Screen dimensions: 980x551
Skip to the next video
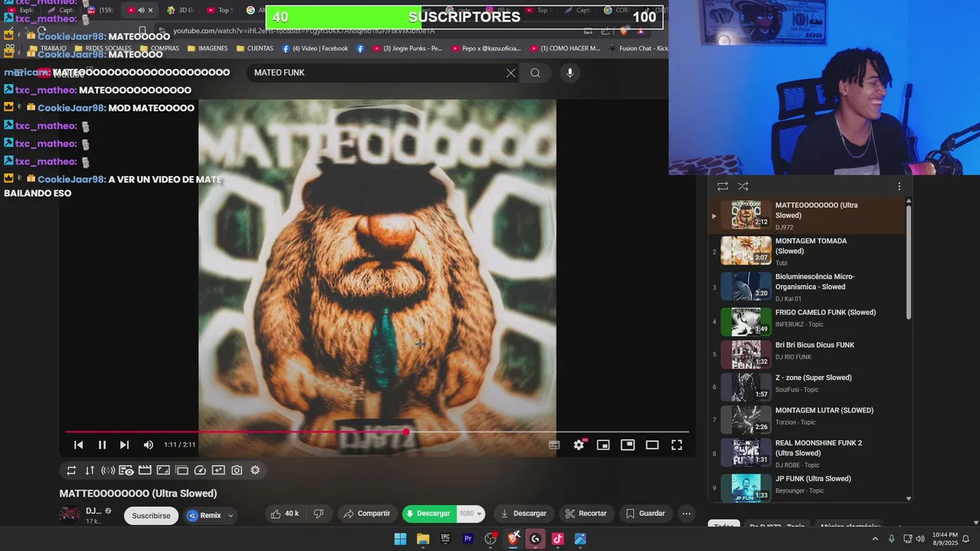124,445
